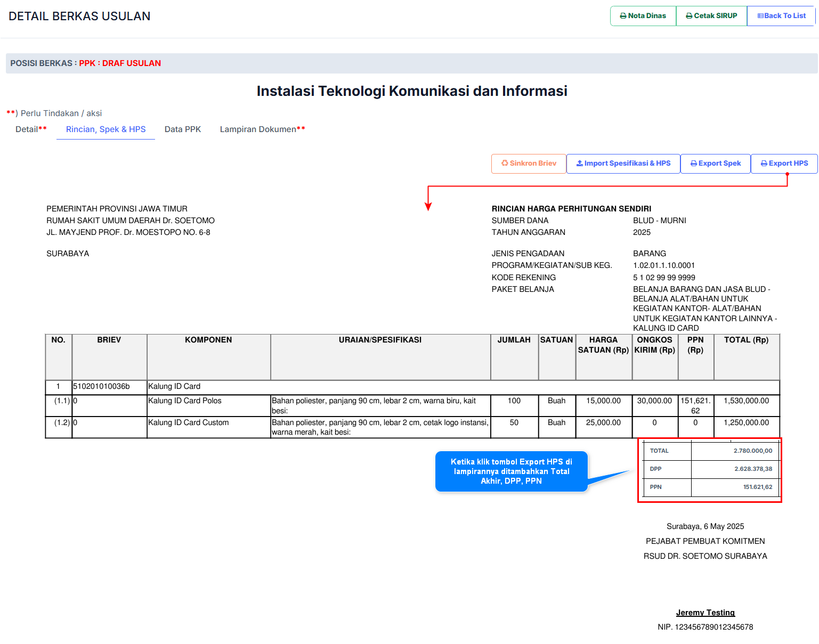The image size is (819, 644).
Task: Go to the Data PPK tab
Action: pyautogui.click(x=183, y=129)
